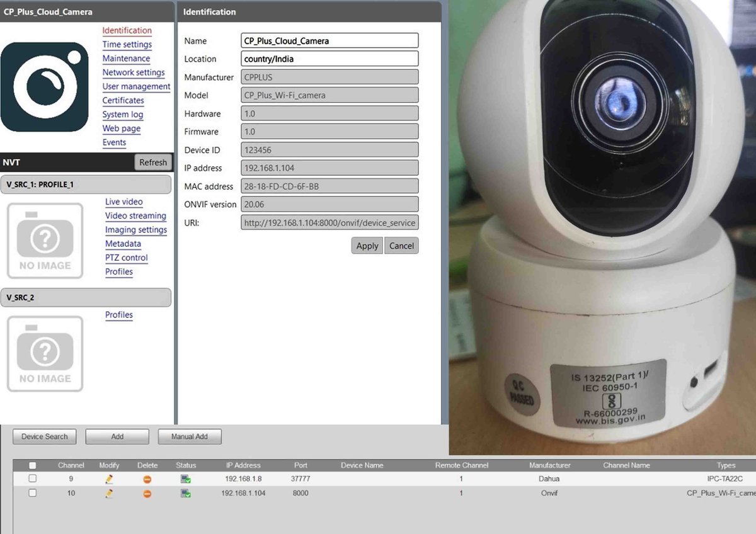Click the Types column header
This screenshot has height=534, width=756.
726,465
